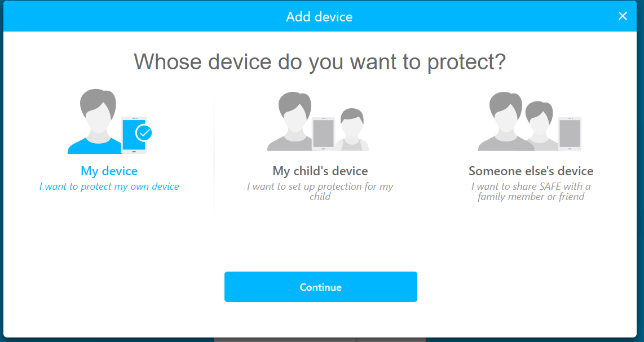Click the "Add device" title bar text
This screenshot has width=644, height=342.
click(x=319, y=17)
